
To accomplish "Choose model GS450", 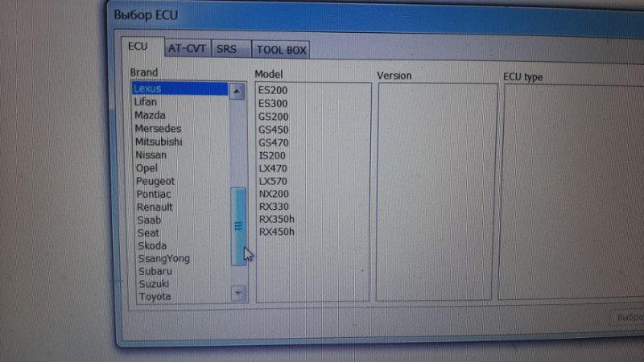I will tap(273, 130).
